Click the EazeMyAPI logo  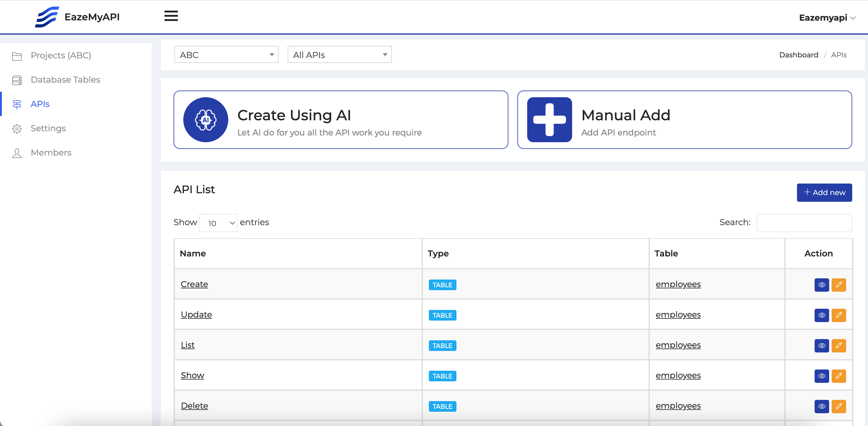77,16
